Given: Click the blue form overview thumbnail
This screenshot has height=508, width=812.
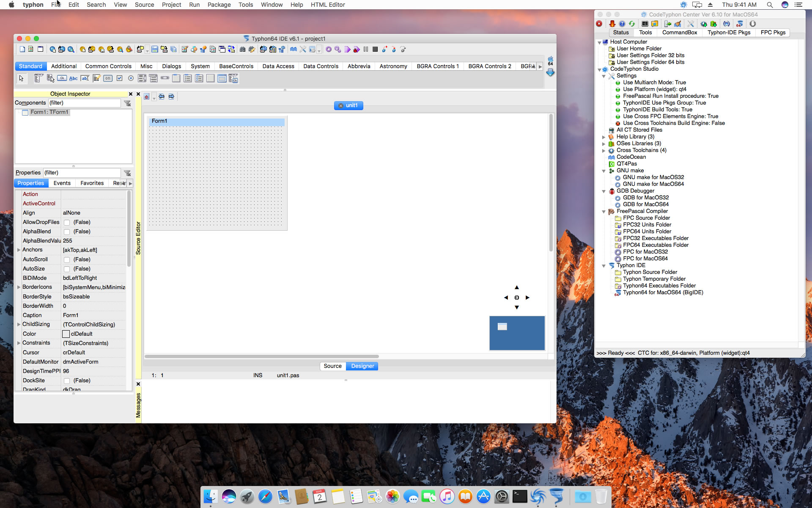Looking at the screenshot, I should pos(517,333).
